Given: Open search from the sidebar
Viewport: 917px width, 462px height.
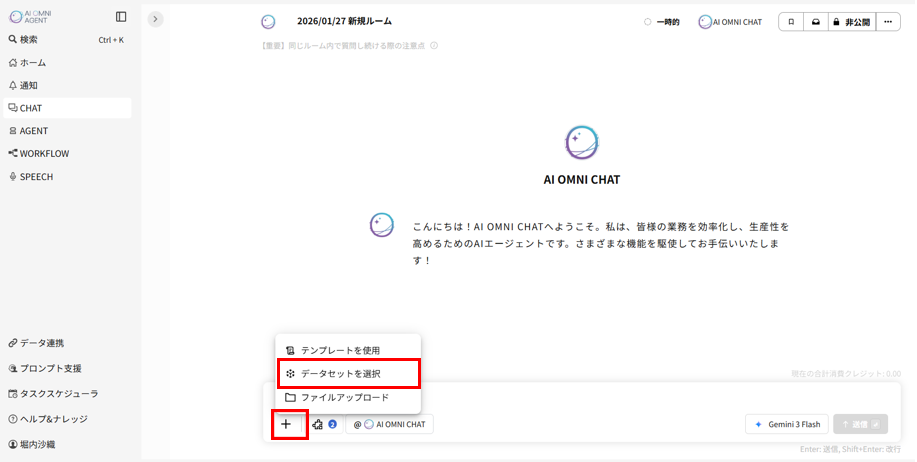Looking at the screenshot, I should click(67, 40).
